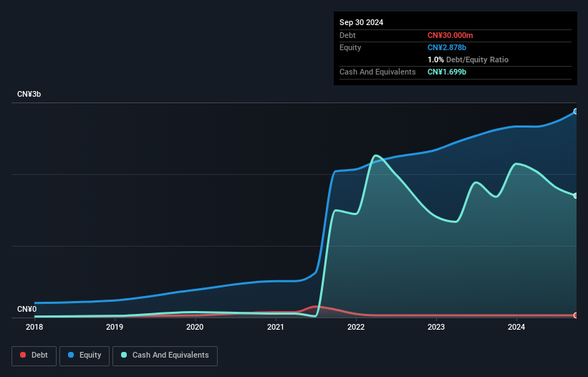Click the CN¥3b y-axis label

pos(29,94)
